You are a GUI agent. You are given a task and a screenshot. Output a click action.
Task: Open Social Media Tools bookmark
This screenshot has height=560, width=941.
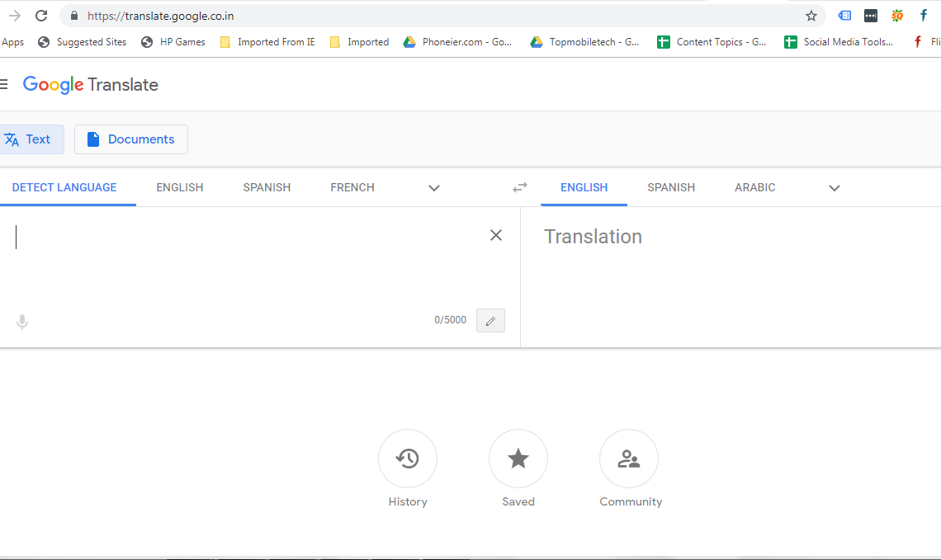point(839,42)
